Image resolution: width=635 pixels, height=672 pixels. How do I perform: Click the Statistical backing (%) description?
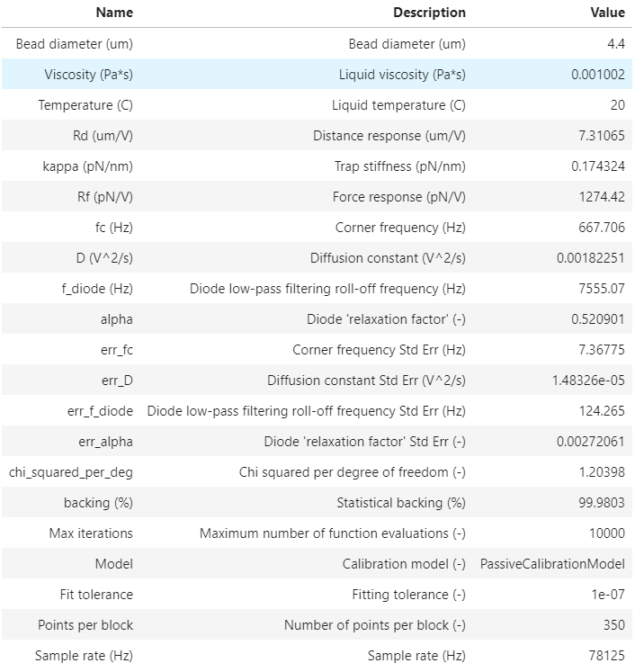(x=401, y=503)
